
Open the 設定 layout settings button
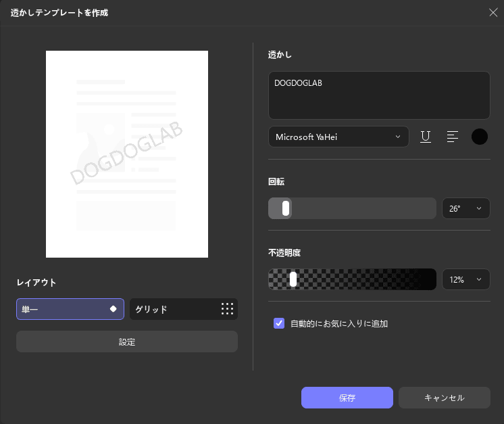coord(127,341)
